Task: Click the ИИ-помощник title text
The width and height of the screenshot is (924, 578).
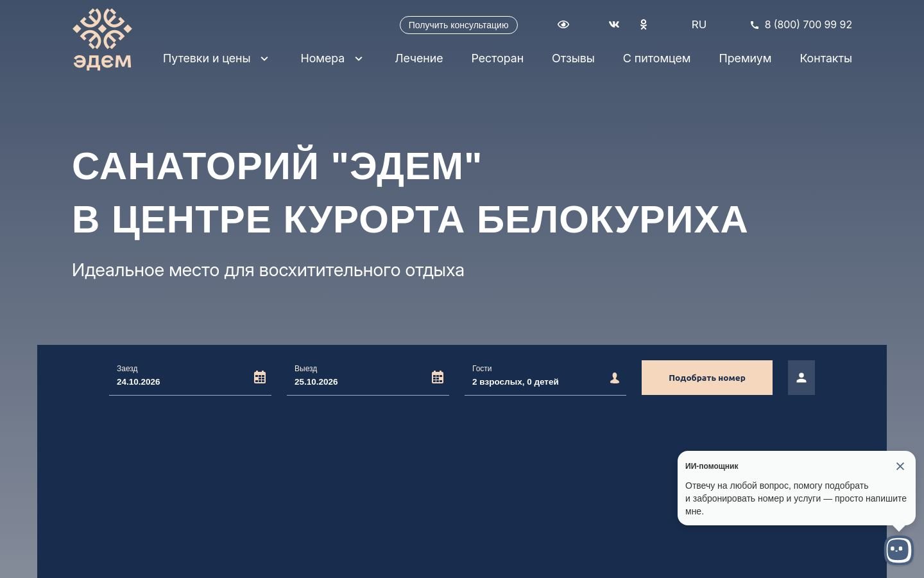Action: [x=712, y=466]
